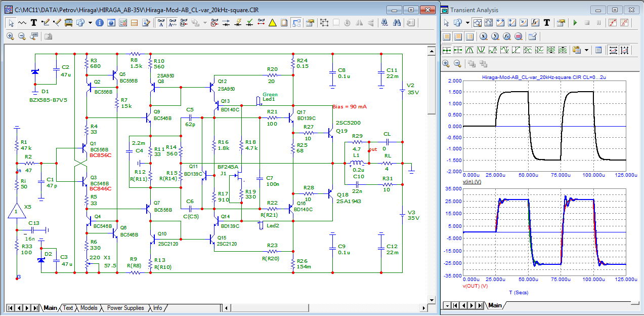The height and width of the screenshot is (316, 644).
Task: Switch to the Text tab
Action: click(68, 308)
